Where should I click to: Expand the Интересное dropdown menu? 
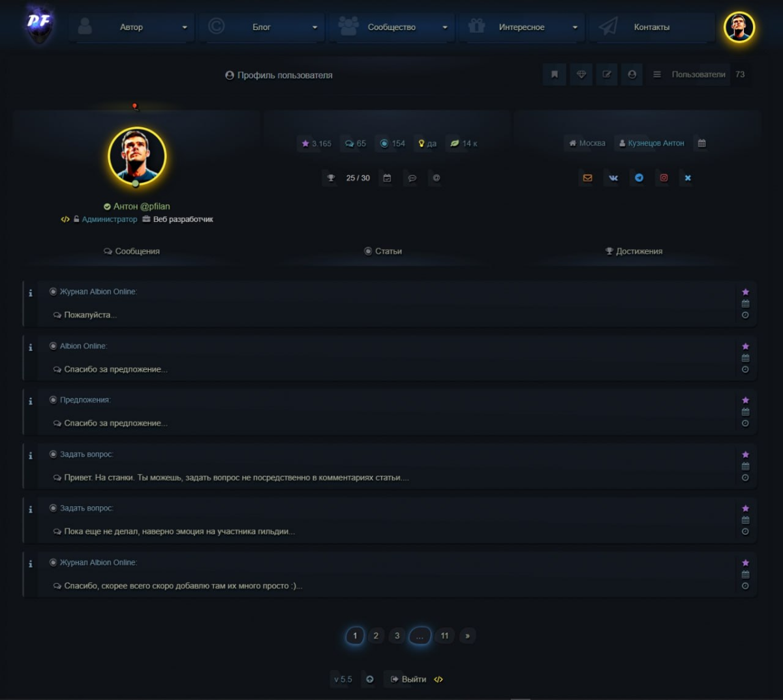click(x=522, y=27)
